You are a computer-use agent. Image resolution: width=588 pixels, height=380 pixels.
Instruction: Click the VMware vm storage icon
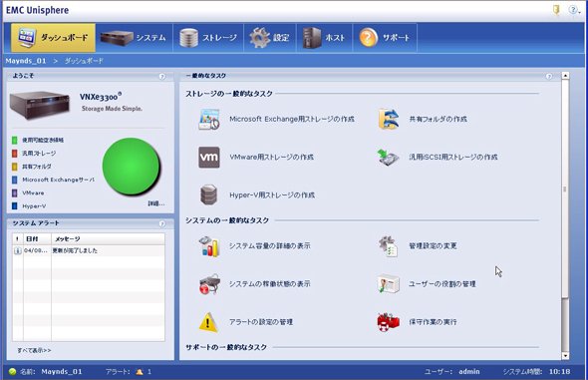[x=209, y=158]
